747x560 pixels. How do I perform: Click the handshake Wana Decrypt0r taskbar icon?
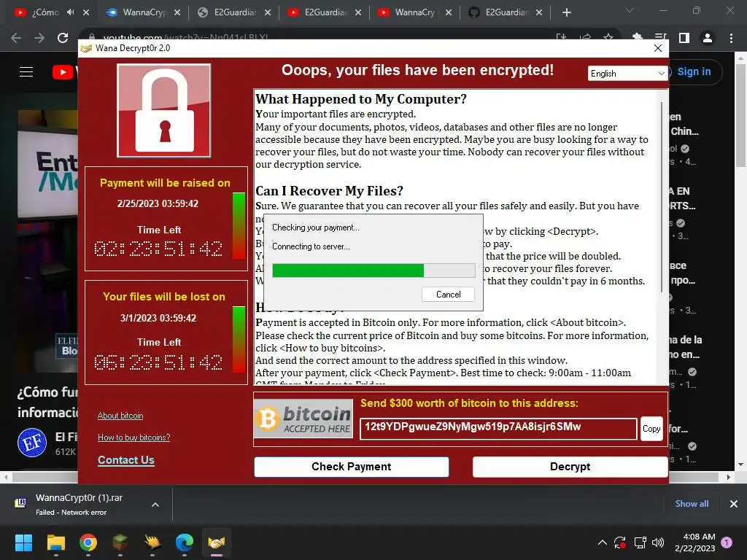216,542
